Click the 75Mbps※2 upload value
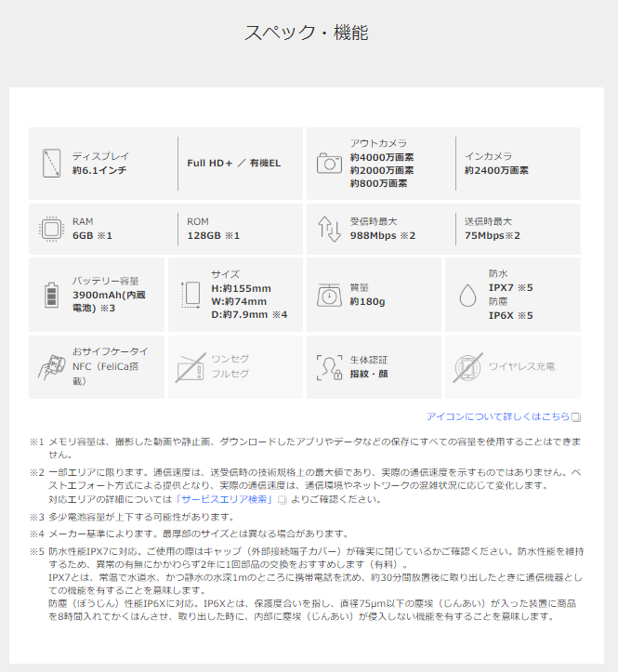The image size is (618, 672). click(493, 235)
